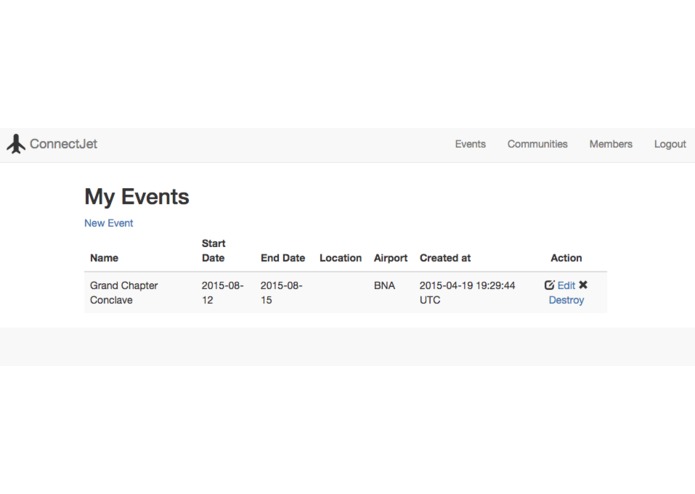The width and height of the screenshot is (695, 494).
Task: Open the ConnectJet brand home link
Action: (x=63, y=144)
